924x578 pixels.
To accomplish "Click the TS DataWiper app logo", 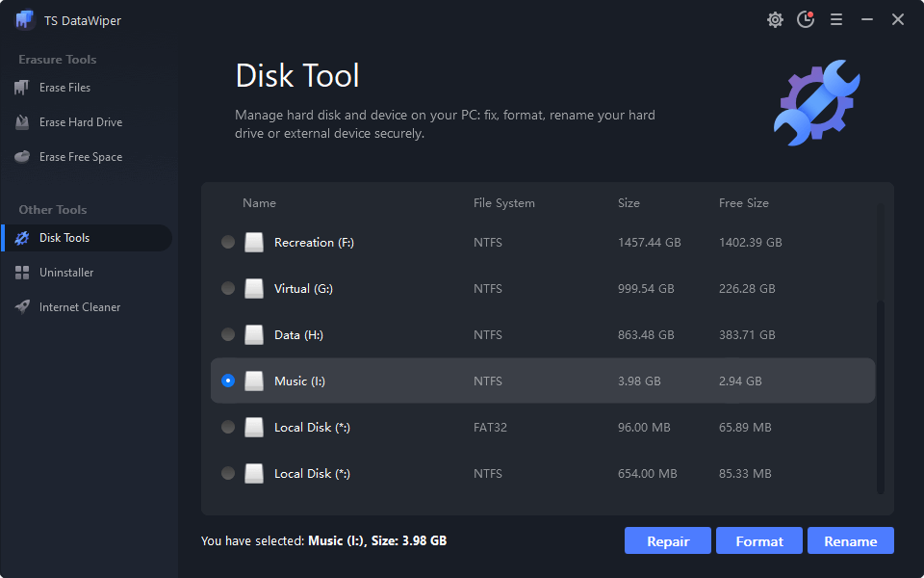I will (x=25, y=20).
